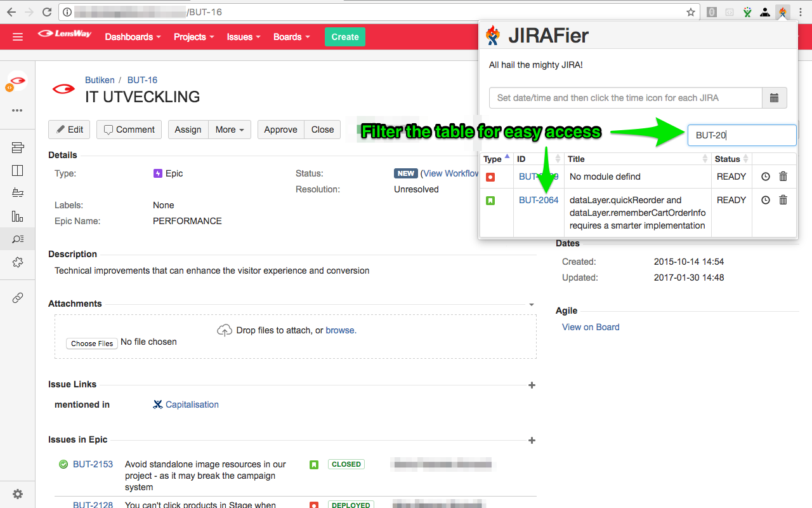
Task: Click the Assign button
Action: coord(188,130)
